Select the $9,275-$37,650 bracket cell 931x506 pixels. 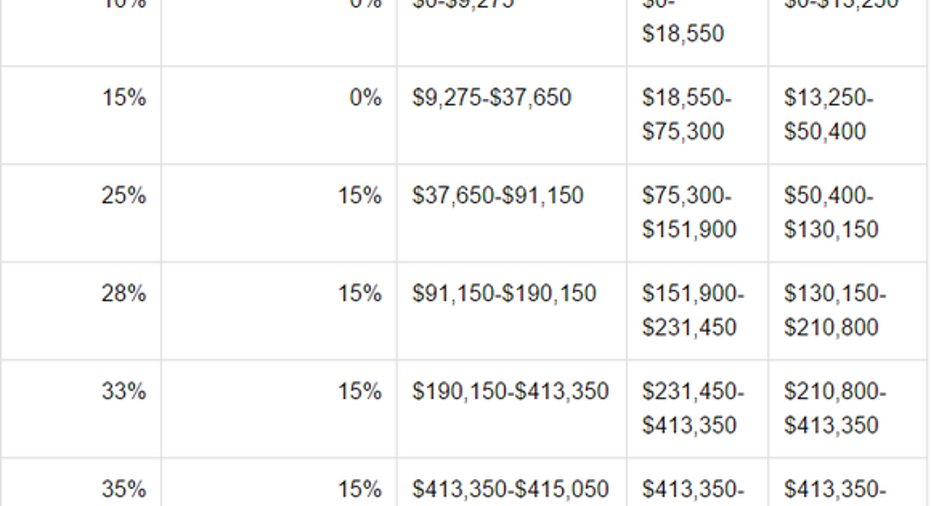coord(491,98)
